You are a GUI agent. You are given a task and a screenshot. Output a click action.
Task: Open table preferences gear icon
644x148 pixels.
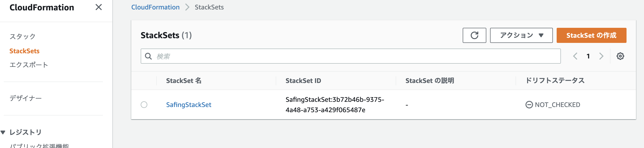click(x=620, y=56)
